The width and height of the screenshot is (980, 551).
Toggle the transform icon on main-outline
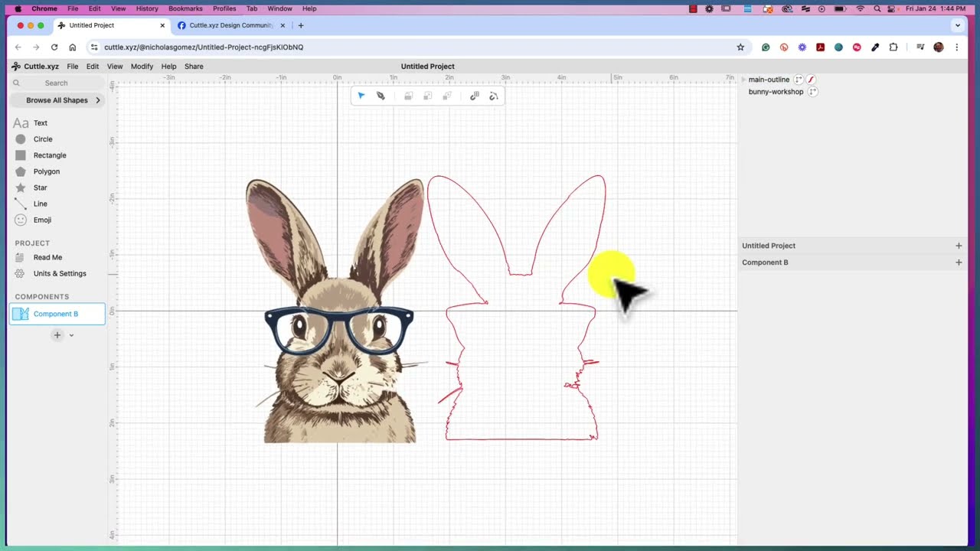799,80
